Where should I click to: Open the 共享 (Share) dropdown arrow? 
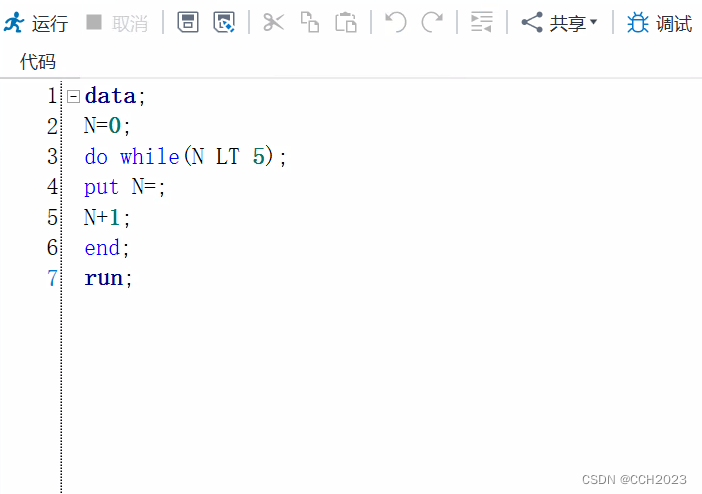click(594, 22)
